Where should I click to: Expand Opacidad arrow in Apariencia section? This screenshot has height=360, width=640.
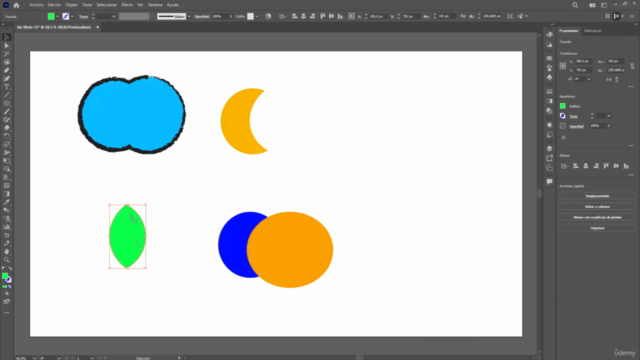(609, 126)
